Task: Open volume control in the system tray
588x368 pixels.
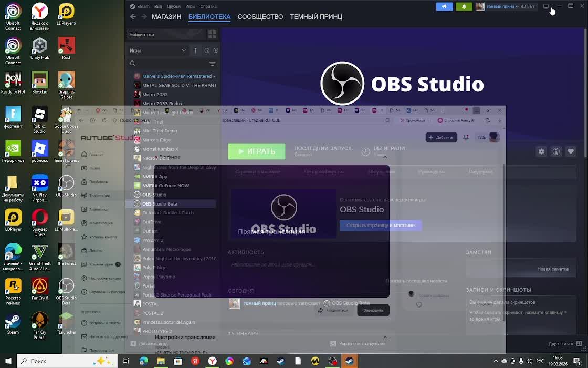Action: click(x=529, y=361)
